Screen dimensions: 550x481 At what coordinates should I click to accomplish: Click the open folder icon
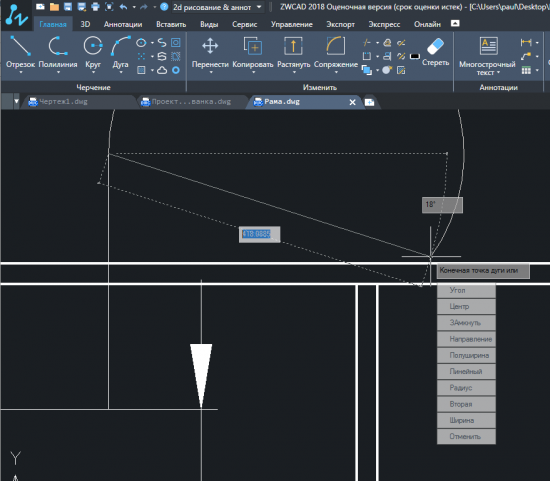click(x=54, y=7)
